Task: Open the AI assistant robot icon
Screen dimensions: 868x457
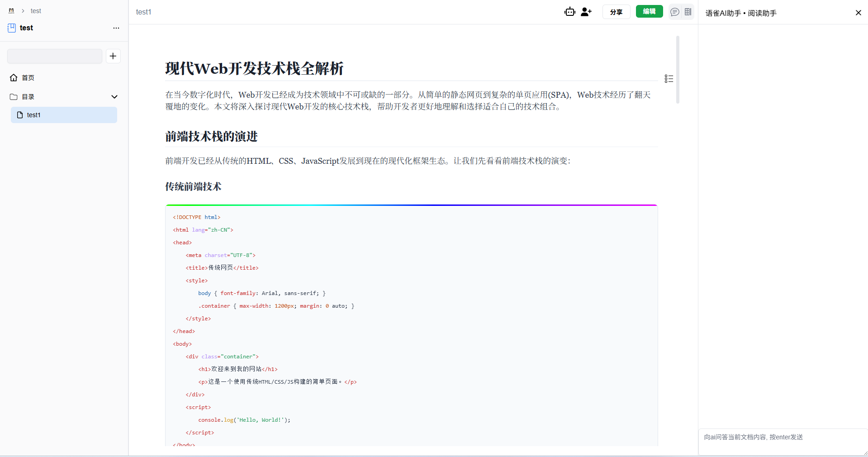Action: (x=569, y=12)
